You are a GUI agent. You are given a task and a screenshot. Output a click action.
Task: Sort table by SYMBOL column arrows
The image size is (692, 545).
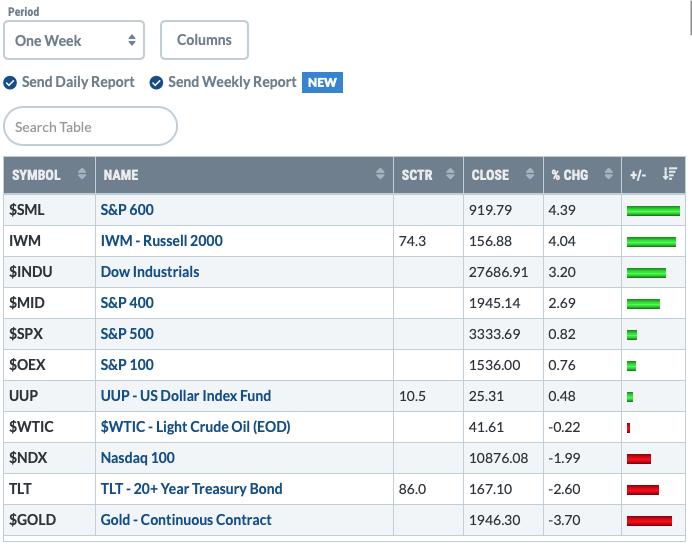coord(82,174)
